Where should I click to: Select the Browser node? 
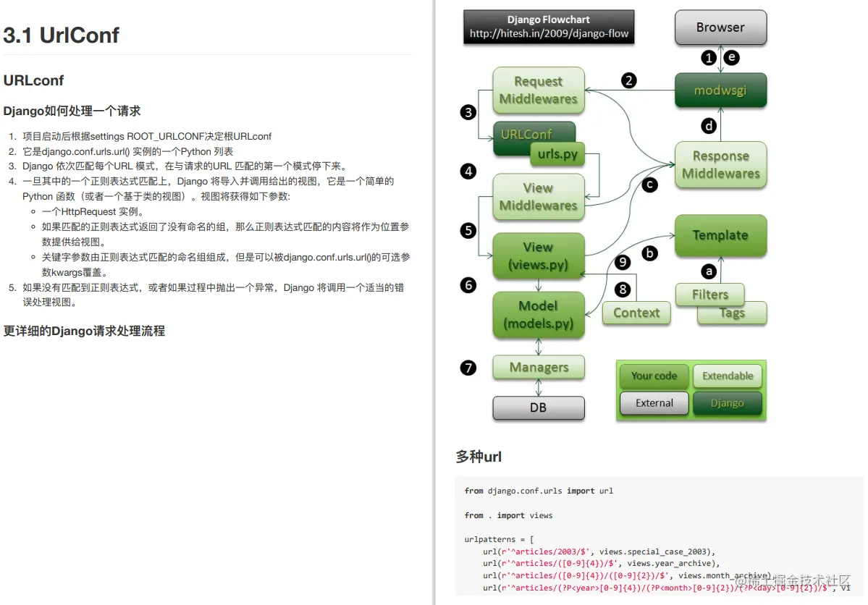coord(720,27)
